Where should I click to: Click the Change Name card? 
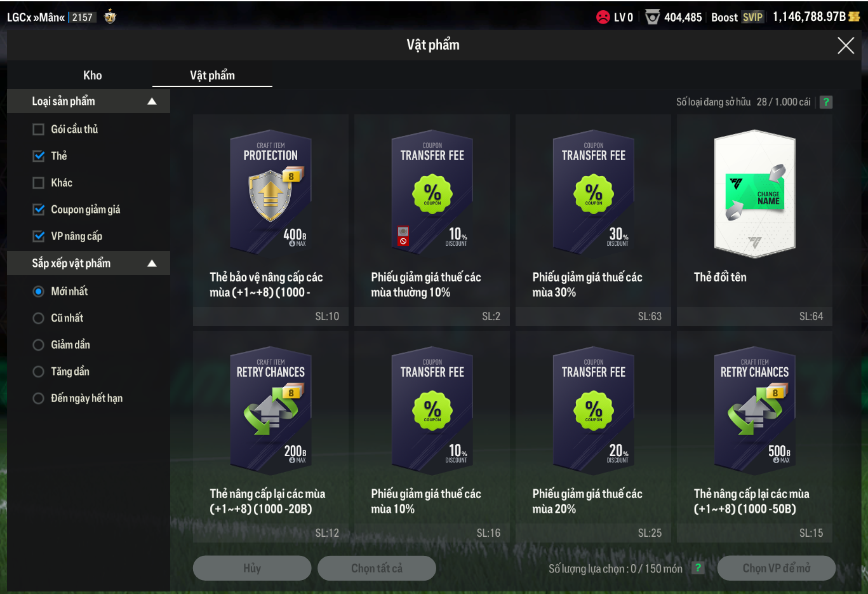(754, 220)
